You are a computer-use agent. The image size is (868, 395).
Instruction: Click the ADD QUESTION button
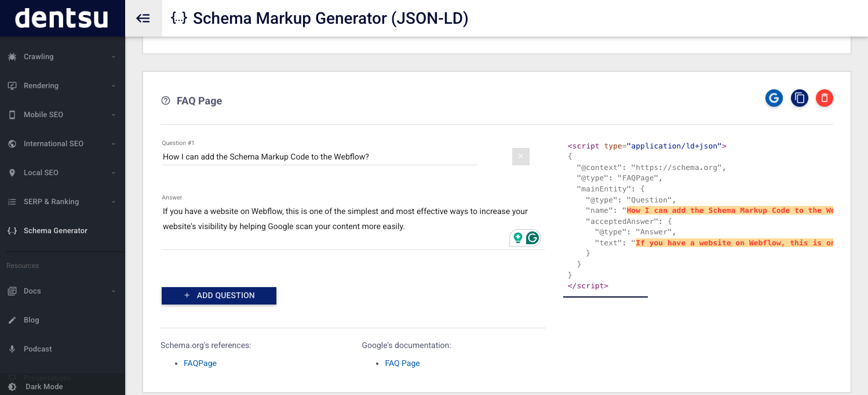[219, 295]
